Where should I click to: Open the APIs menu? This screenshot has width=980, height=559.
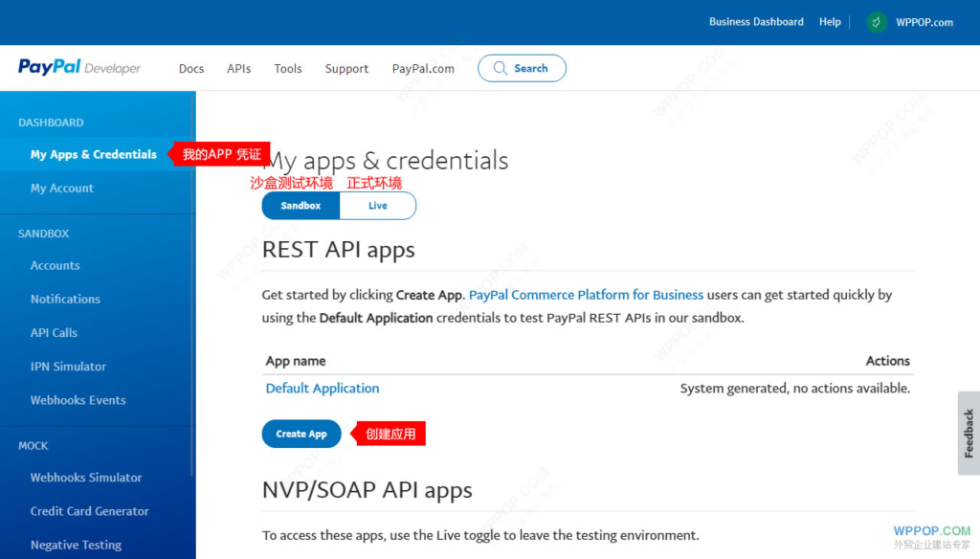(x=239, y=69)
